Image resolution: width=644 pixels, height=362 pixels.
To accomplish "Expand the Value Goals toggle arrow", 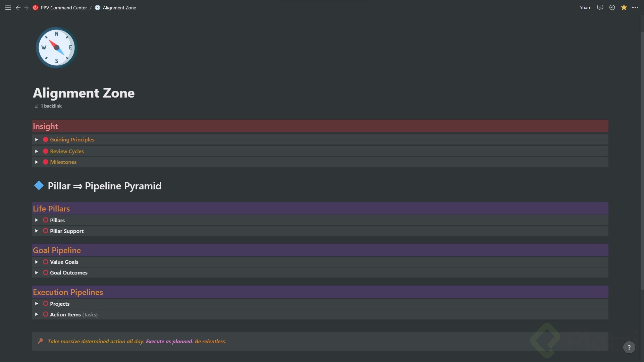I will [37, 262].
